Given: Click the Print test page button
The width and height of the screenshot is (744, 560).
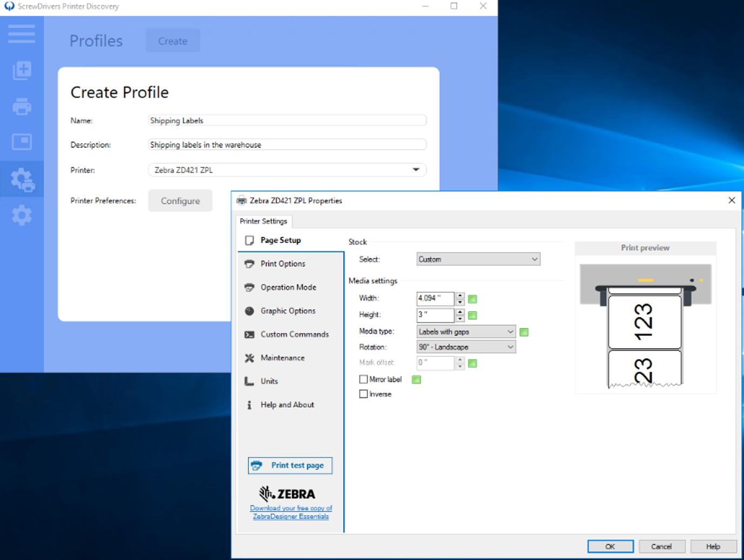Looking at the screenshot, I should pyautogui.click(x=290, y=465).
